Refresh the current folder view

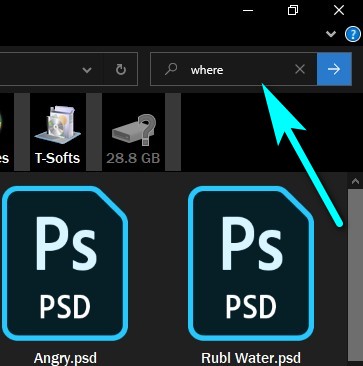click(x=120, y=69)
